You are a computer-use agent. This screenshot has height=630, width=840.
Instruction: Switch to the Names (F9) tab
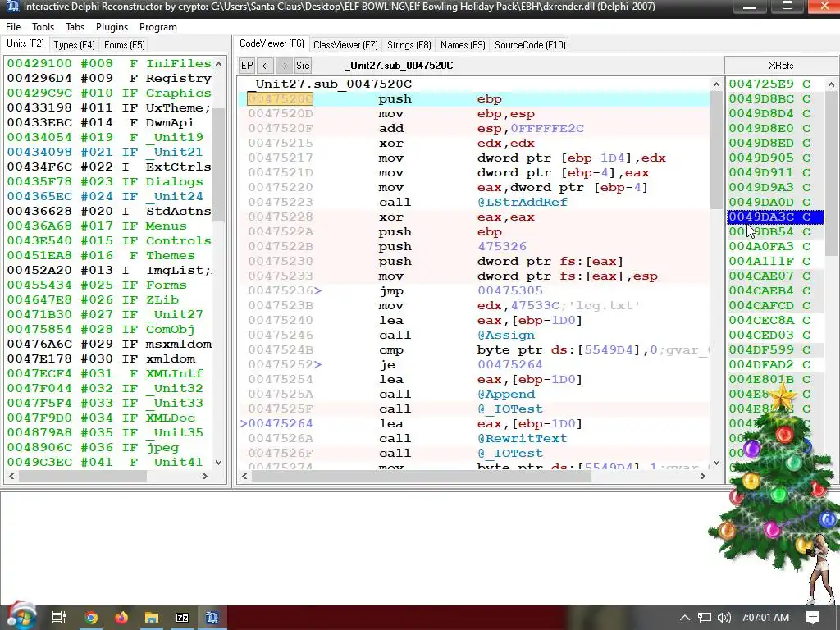pos(463,45)
